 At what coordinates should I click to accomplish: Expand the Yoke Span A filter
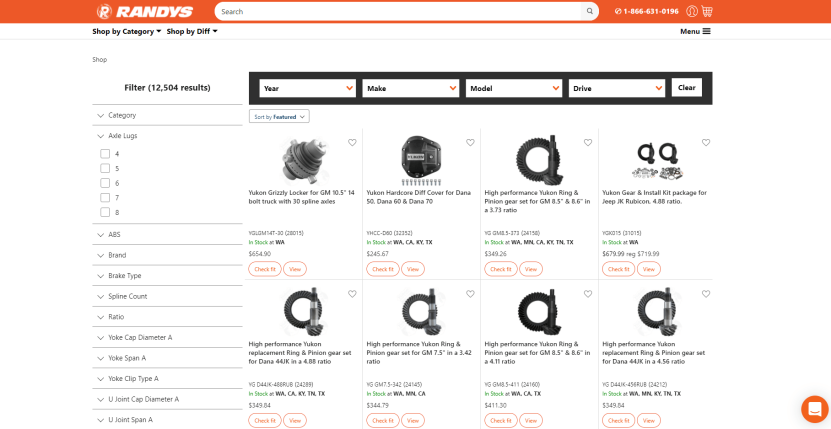coord(167,358)
